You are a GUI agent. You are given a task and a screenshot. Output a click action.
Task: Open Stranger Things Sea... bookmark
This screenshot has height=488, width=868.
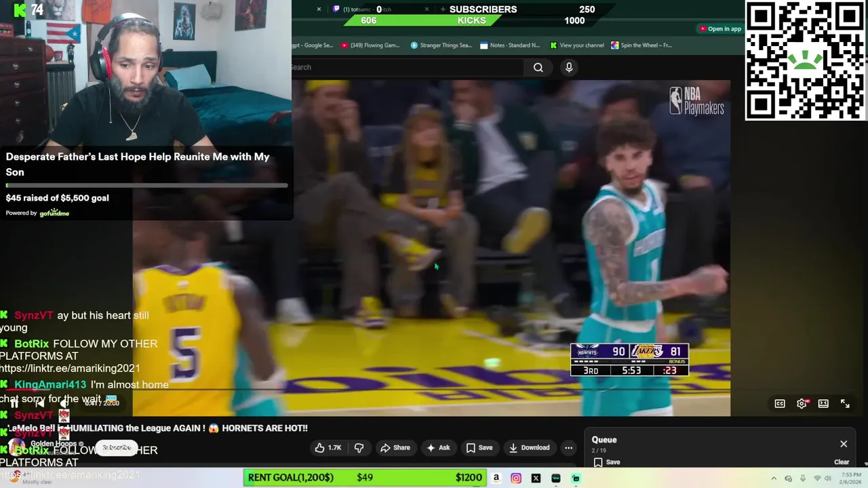[x=441, y=45]
